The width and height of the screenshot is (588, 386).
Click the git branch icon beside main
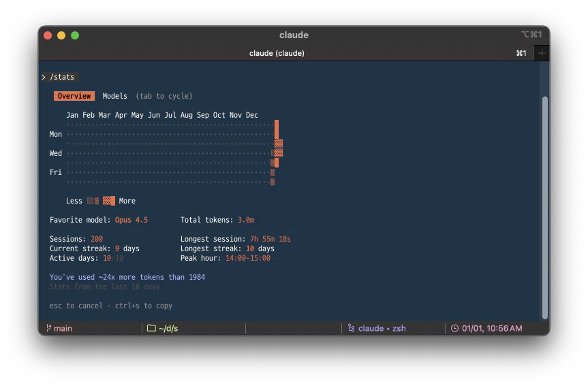[48, 328]
